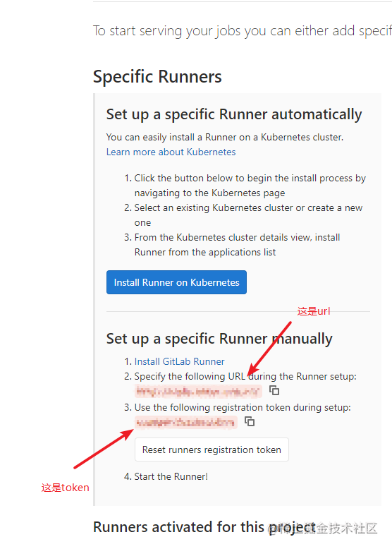Click Install Runner on Kubernetes button
Screen dimensions: 392x549
tap(176, 282)
